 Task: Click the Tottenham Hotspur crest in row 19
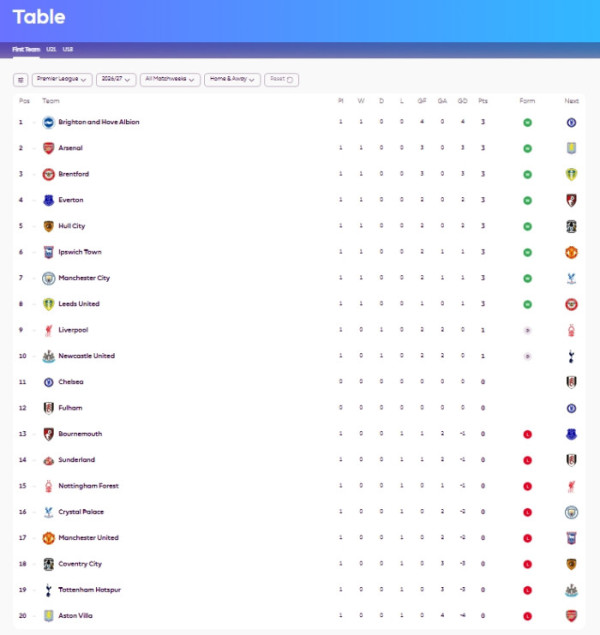tap(49, 590)
